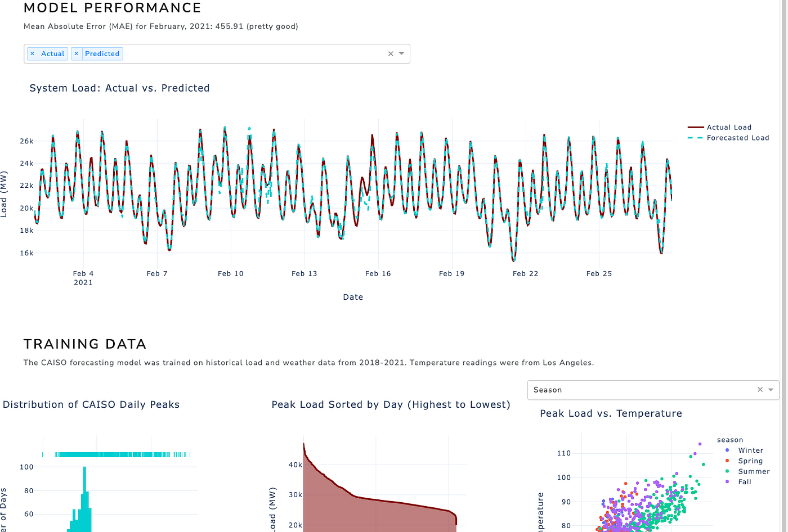Viewport: 788px width, 532px height.
Task: Remove "Actual" using its small x icon
Action: click(x=32, y=53)
